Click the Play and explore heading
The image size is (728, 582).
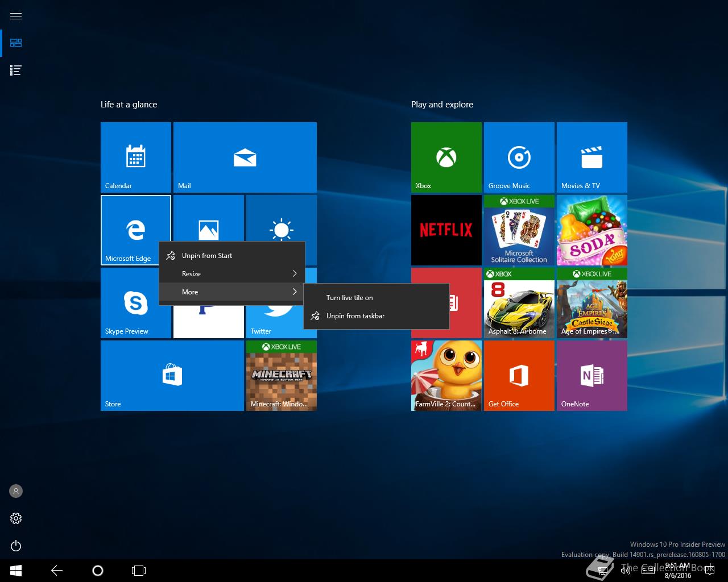[442, 105]
